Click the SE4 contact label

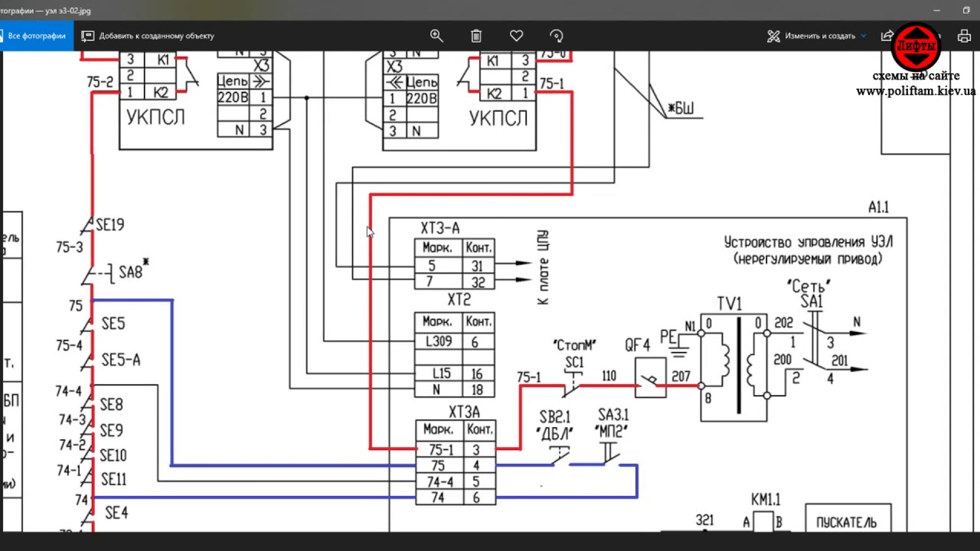coord(116,513)
